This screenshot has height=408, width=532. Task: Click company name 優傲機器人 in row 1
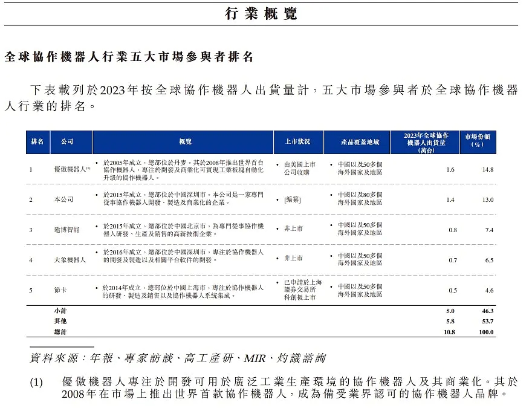pos(71,169)
